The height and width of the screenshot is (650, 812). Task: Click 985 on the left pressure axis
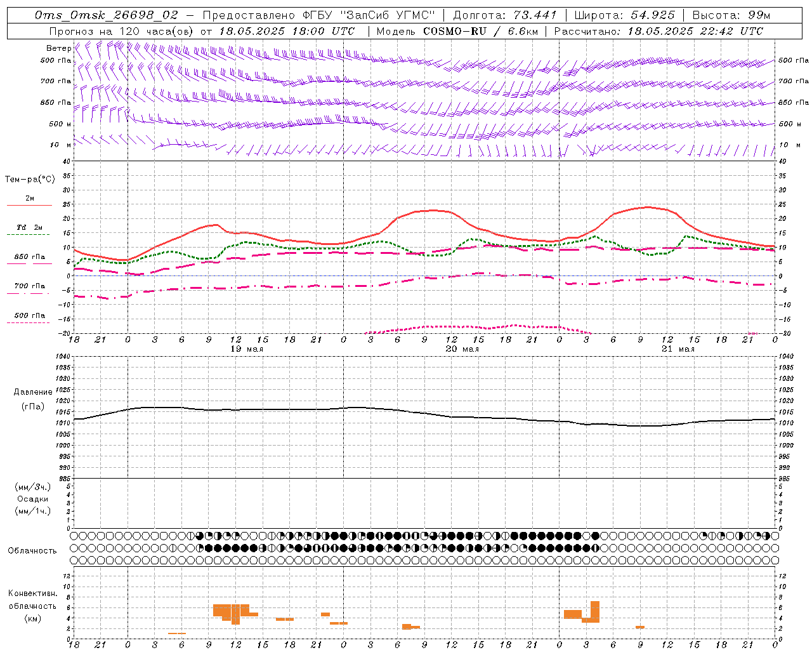(63, 479)
